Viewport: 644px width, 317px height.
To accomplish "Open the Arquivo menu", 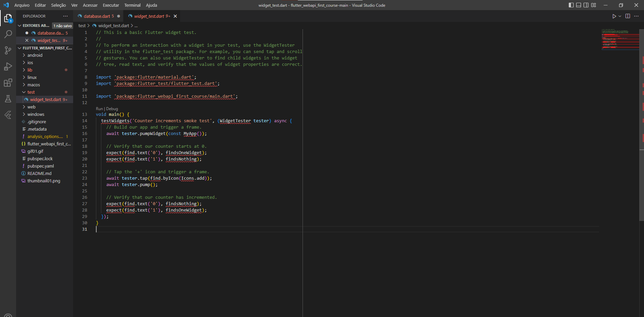I will point(22,5).
